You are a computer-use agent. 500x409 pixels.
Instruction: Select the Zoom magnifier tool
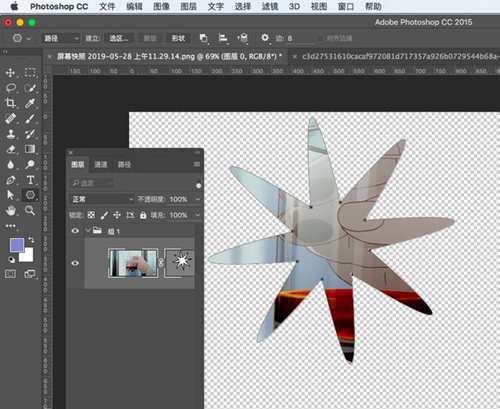[x=30, y=210]
